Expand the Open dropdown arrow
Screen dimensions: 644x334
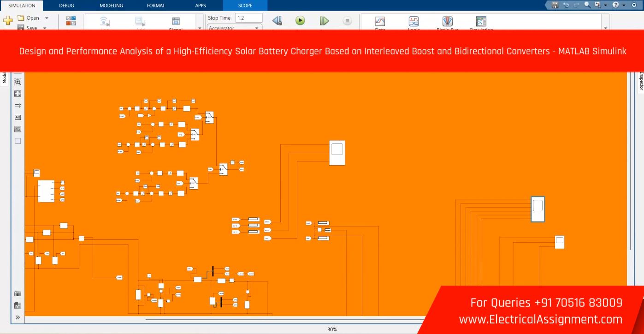click(47, 18)
